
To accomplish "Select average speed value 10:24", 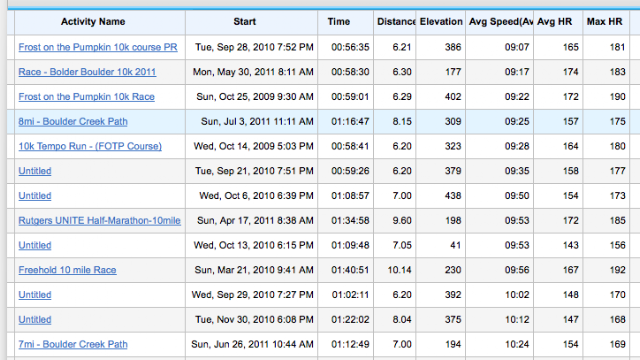I will point(517,344).
